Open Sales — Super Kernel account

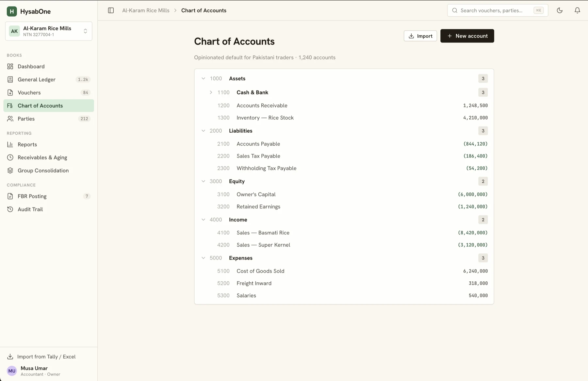pos(344,245)
